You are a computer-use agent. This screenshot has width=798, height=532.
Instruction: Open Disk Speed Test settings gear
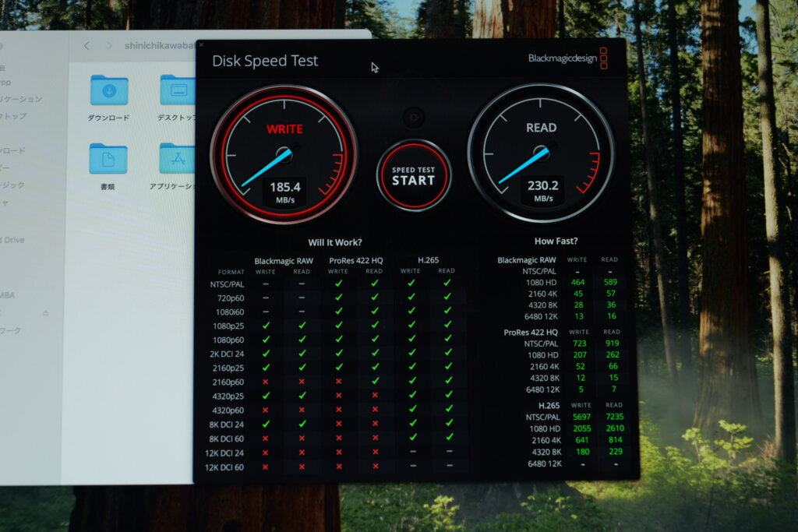414,118
